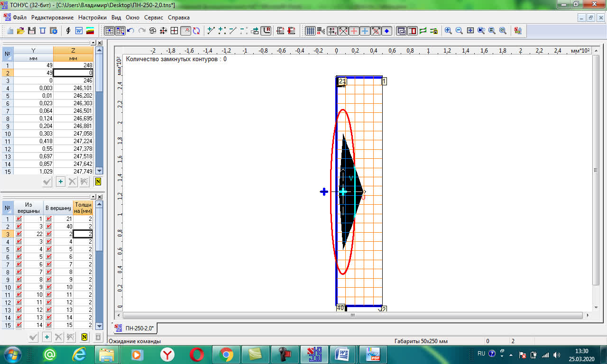Click the horizontal scrollbar thumb of the drawing area
607x364 pixels.
352,315
